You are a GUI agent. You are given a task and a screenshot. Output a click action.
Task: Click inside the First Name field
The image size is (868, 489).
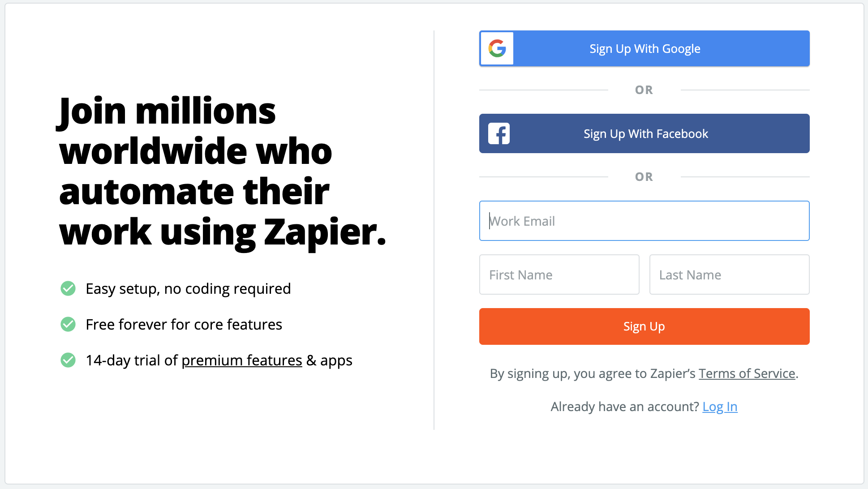pyautogui.click(x=559, y=275)
